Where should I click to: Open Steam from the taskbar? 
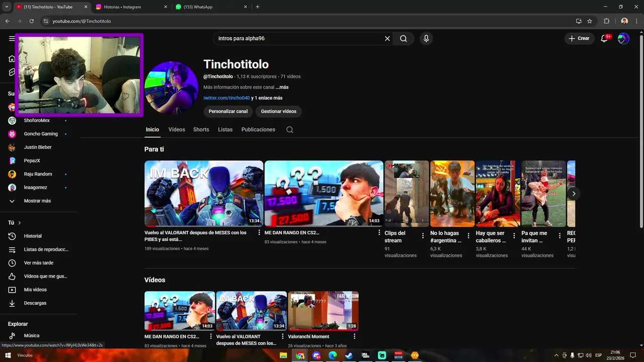tap(349, 355)
